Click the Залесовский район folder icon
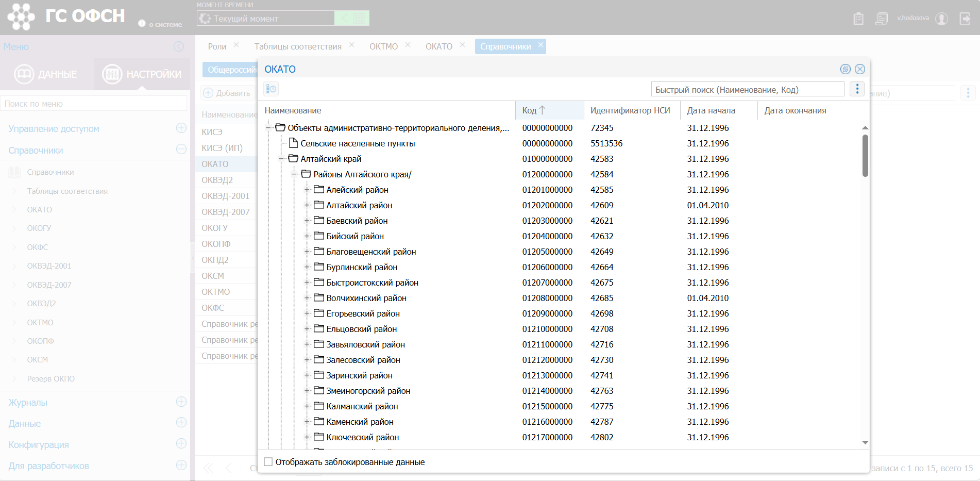 point(319,359)
